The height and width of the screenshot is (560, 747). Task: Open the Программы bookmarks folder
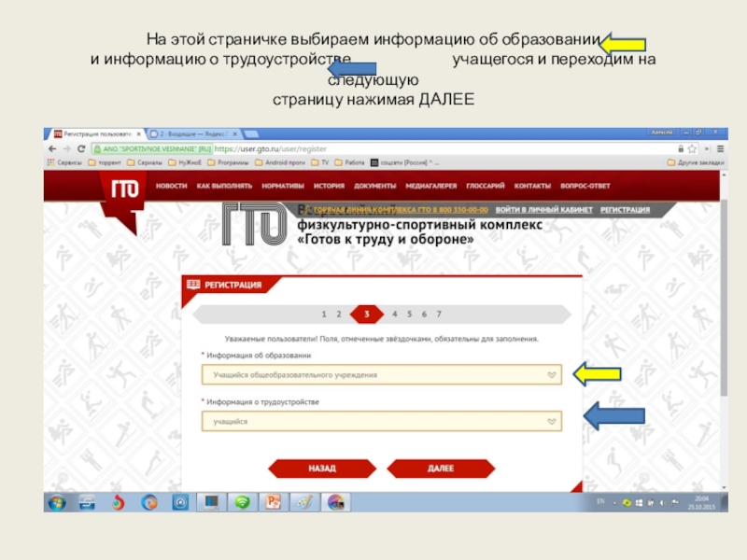coord(228,162)
